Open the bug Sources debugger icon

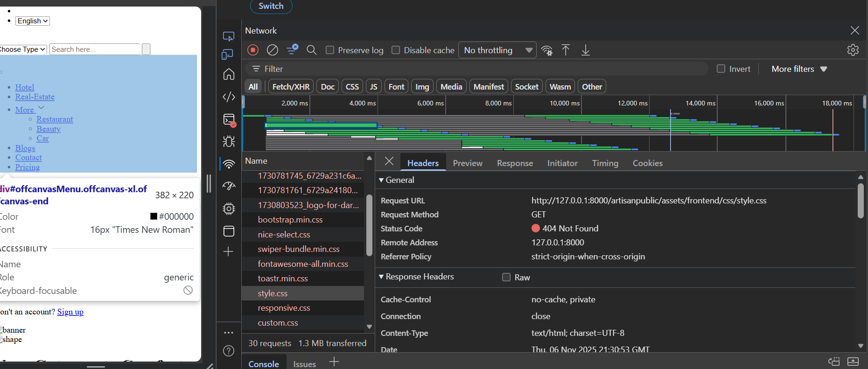pyautogui.click(x=229, y=141)
